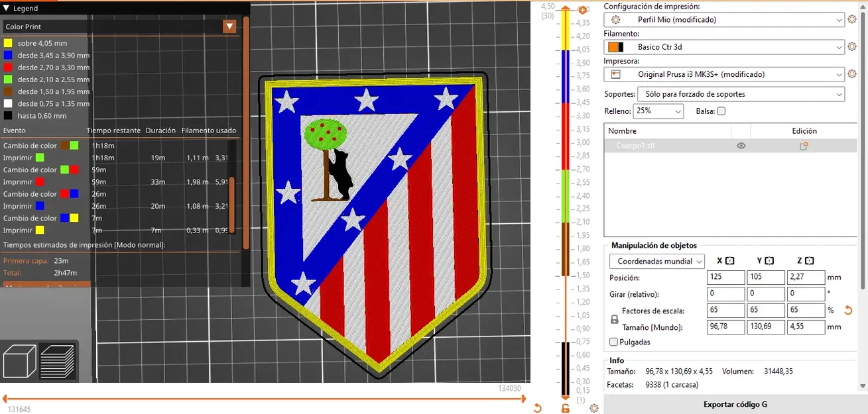Open legend settings gear below the layer slider
The width and height of the screenshot is (868, 414).
pyautogui.click(x=593, y=409)
